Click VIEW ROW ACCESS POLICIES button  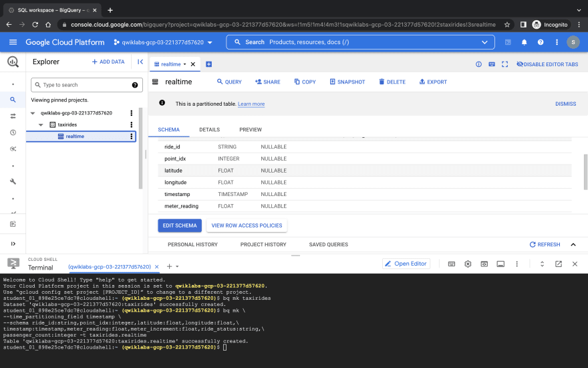click(x=247, y=225)
